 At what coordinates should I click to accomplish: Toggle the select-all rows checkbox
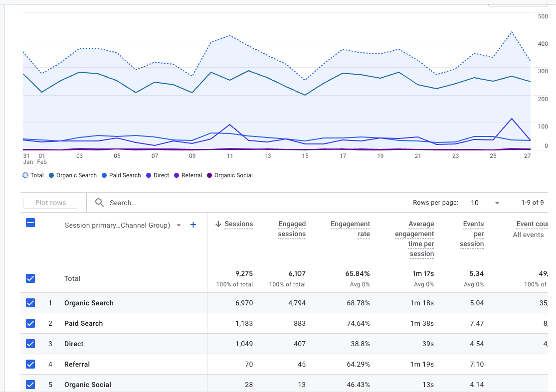[30, 223]
